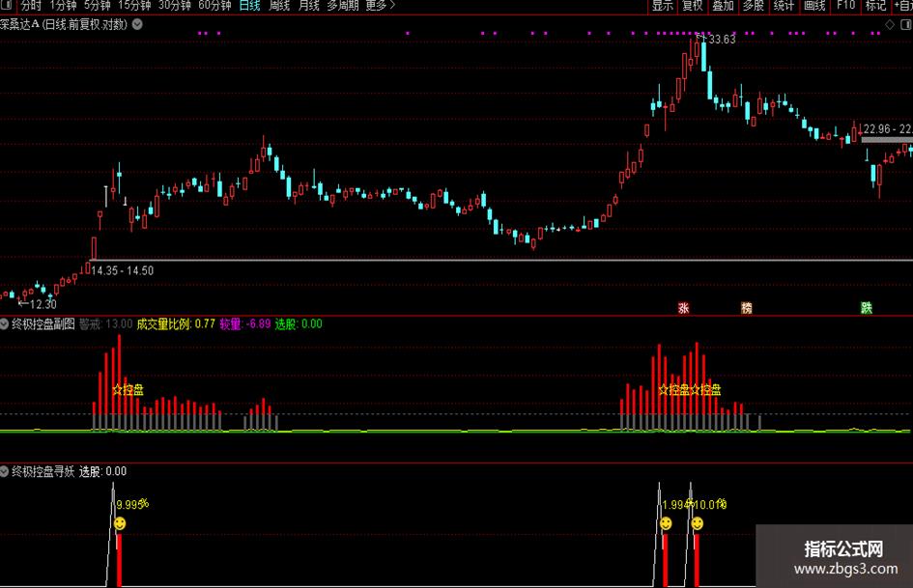Click the 标记 mark button
The height and width of the screenshot is (588, 913).
(x=875, y=6)
